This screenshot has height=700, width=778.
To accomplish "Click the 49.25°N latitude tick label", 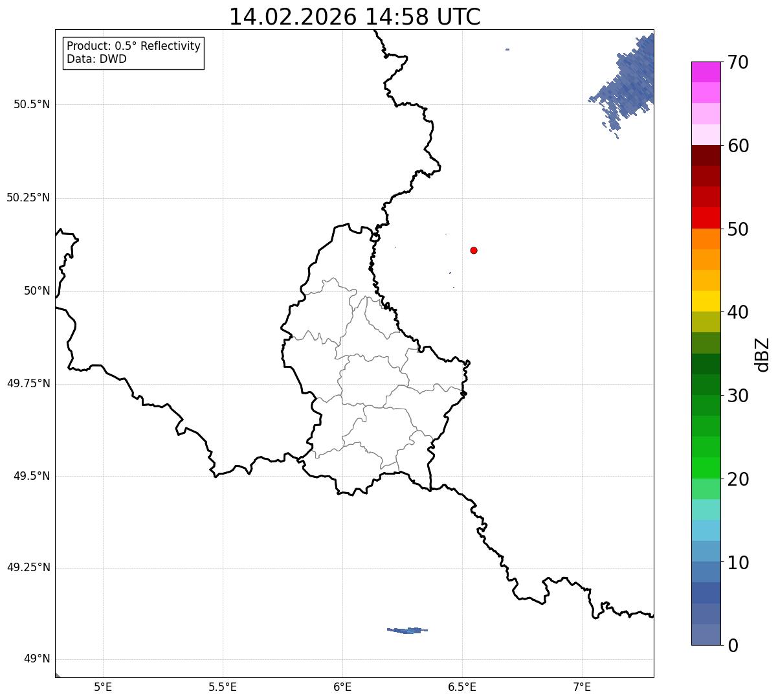I will tap(28, 568).
